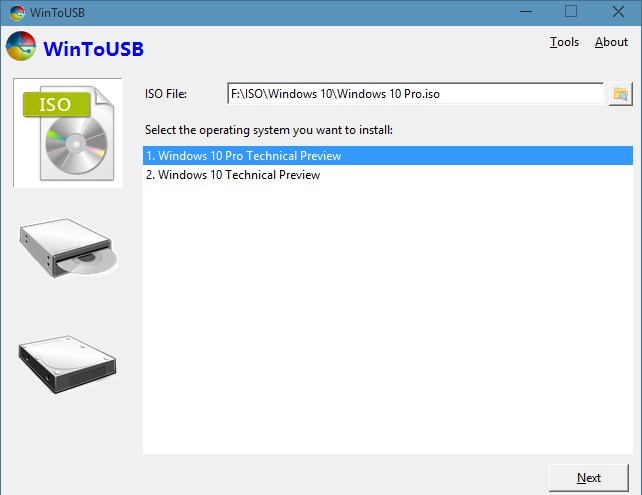Select the CD/DVD drive source icon
The width and height of the screenshot is (642, 495).
tap(67, 249)
